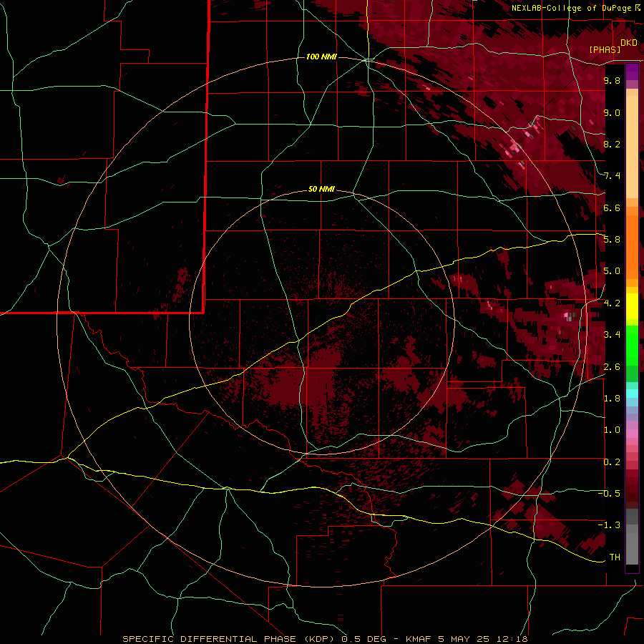Pick the orange color bar segment

pos(632,246)
